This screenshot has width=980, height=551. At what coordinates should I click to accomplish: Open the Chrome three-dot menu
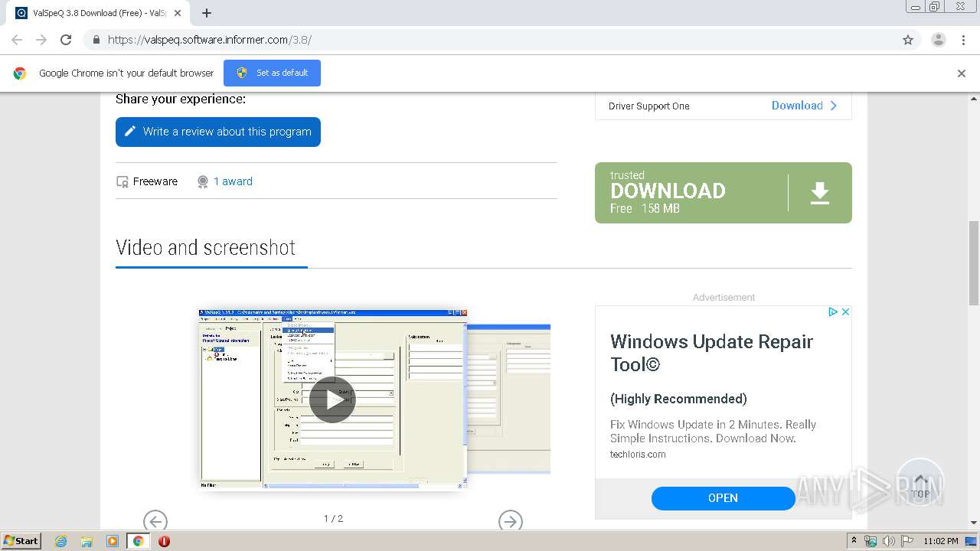point(963,40)
